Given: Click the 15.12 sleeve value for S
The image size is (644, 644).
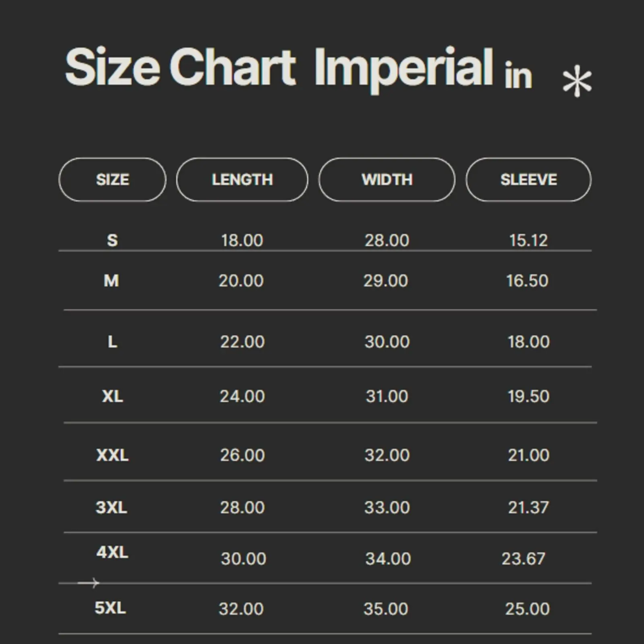Looking at the screenshot, I should pos(528,240).
